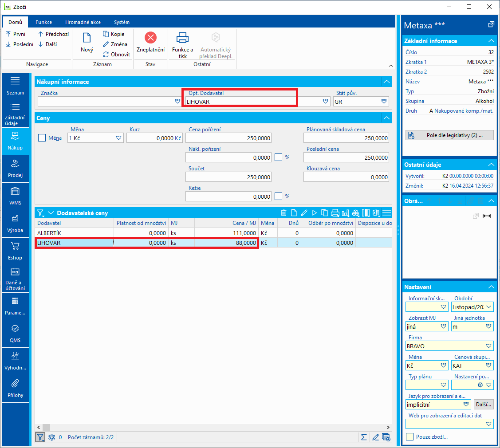The image size is (500, 448).
Task: Enable the Pouze zboží checkbox
Action: point(410,437)
